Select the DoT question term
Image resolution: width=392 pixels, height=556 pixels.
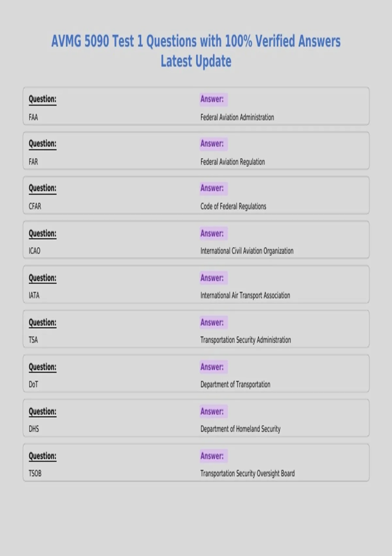pyautogui.click(x=33, y=384)
